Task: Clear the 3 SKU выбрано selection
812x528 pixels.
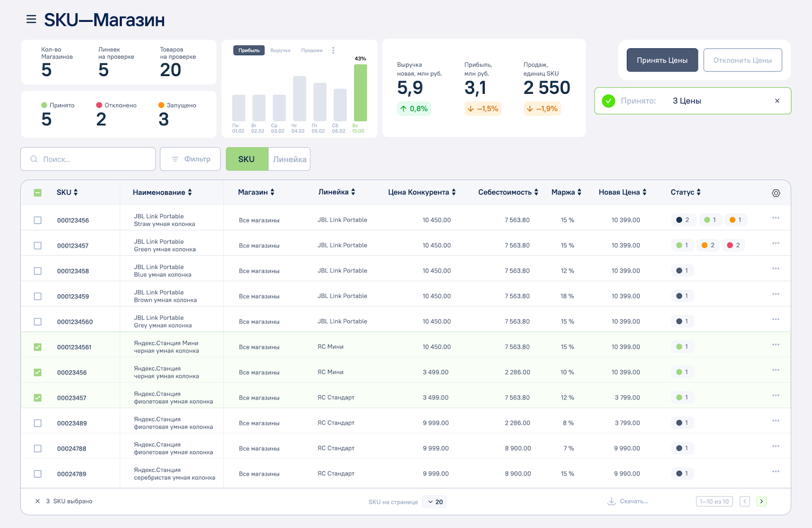Action: 38,501
